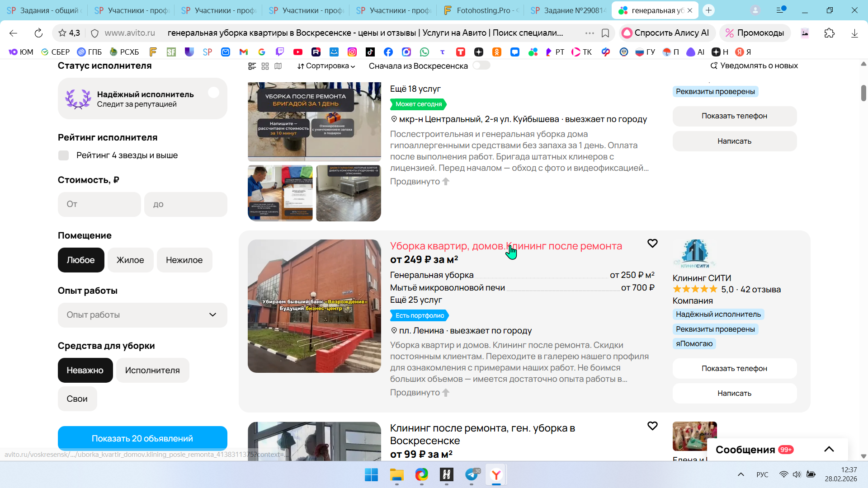868x488 pixels.
Task: Open the Сортировка dropdown
Action: [326, 66]
